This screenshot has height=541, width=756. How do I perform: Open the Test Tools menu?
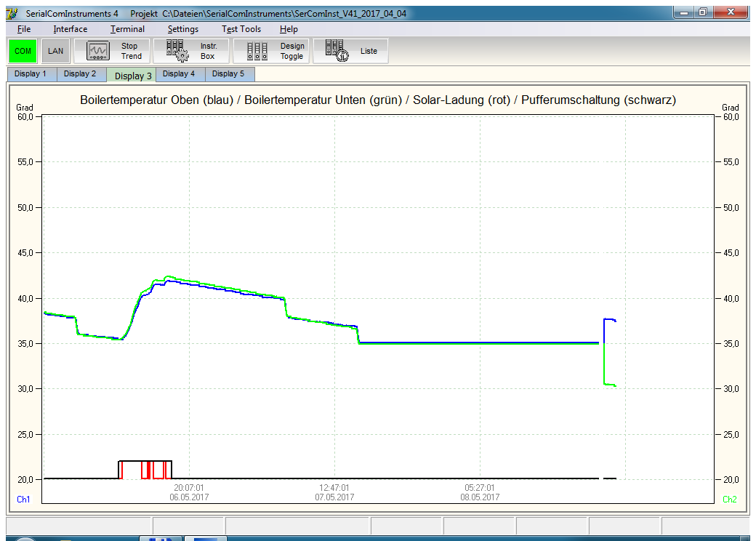click(x=241, y=29)
